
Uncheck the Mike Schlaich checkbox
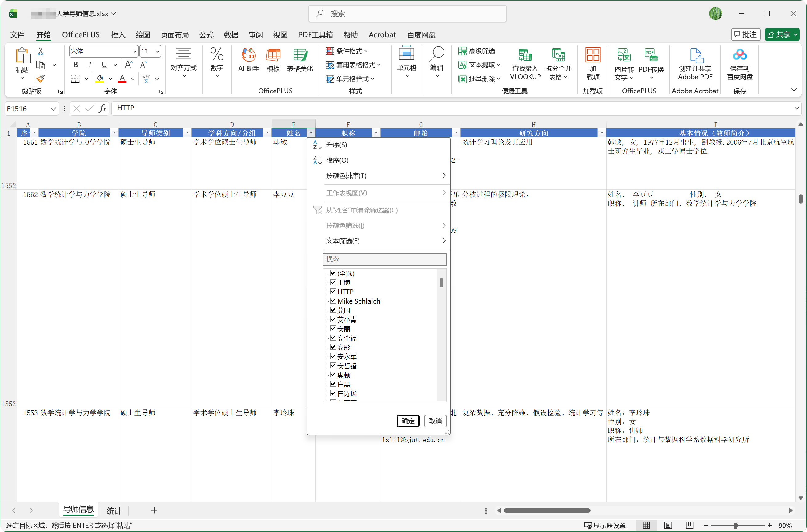pyautogui.click(x=333, y=300)
